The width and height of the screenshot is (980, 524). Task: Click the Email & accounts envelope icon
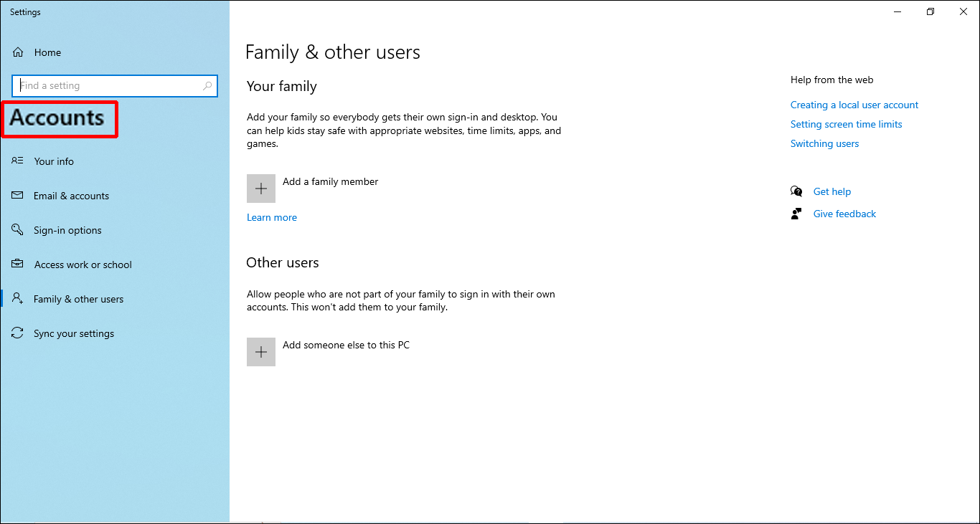coord(18,196)
